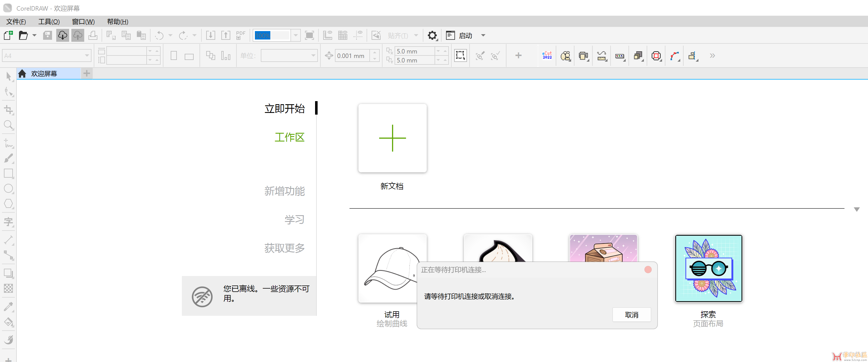
Task: Click the cloud upload icon
Action: (78, 35)
